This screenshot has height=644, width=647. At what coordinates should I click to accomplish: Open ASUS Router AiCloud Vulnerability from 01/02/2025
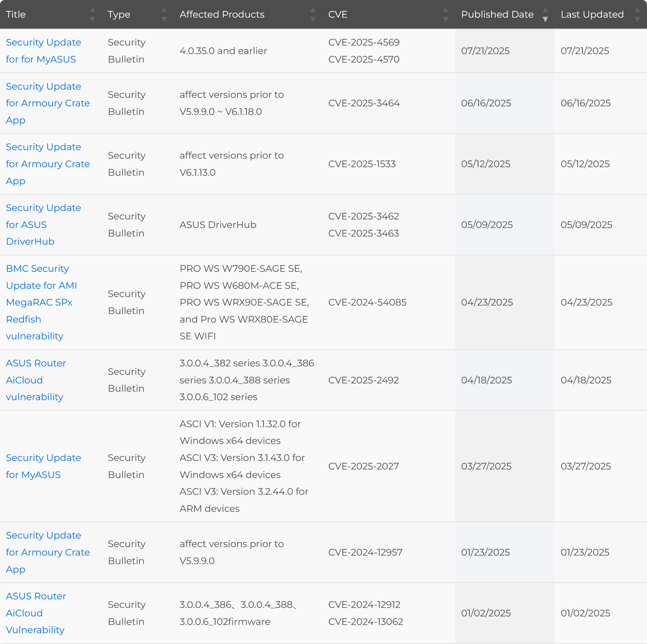(36, 613)
